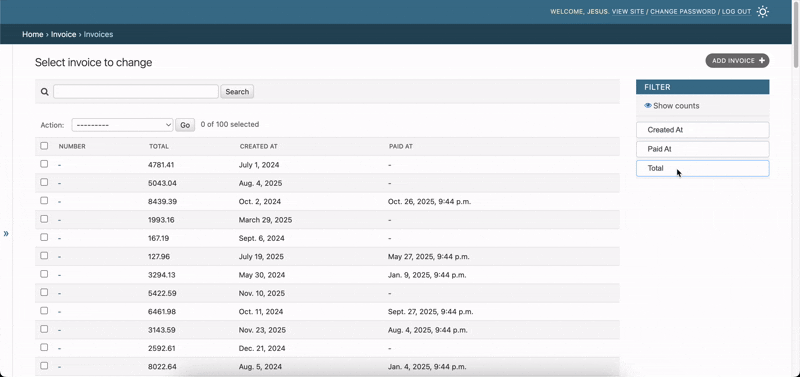Select the checkbox for total 8439.39
This screenshot has height=377, width=800.
44,201
